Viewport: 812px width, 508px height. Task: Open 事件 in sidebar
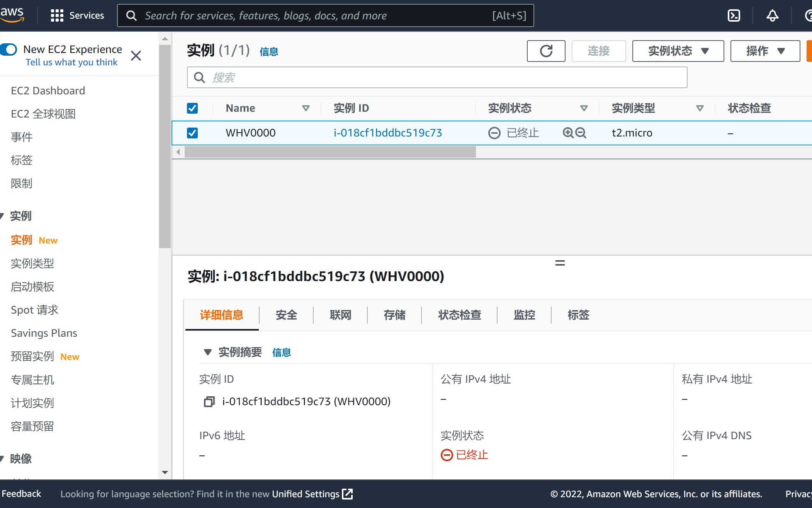pyautogui.click(x=22, y=137)
